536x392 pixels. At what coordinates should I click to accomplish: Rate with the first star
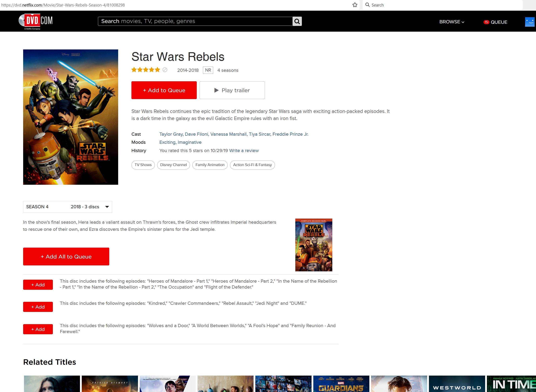tap(134, 70)
